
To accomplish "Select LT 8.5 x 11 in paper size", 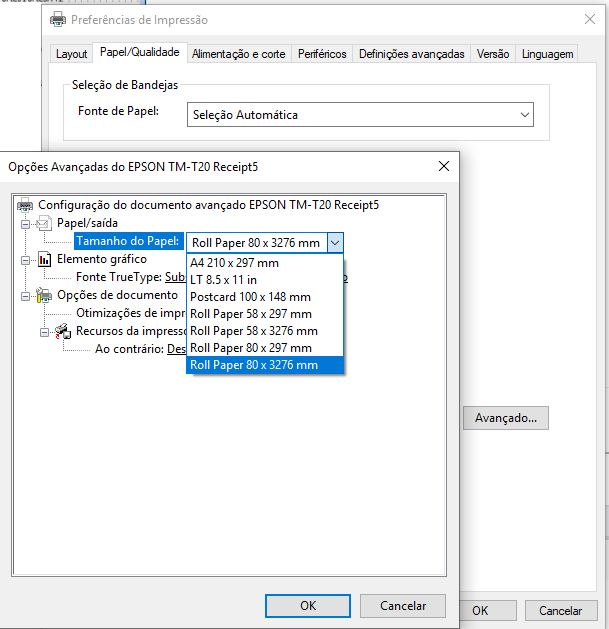I will pyautogui.click(x=265, y=280).
